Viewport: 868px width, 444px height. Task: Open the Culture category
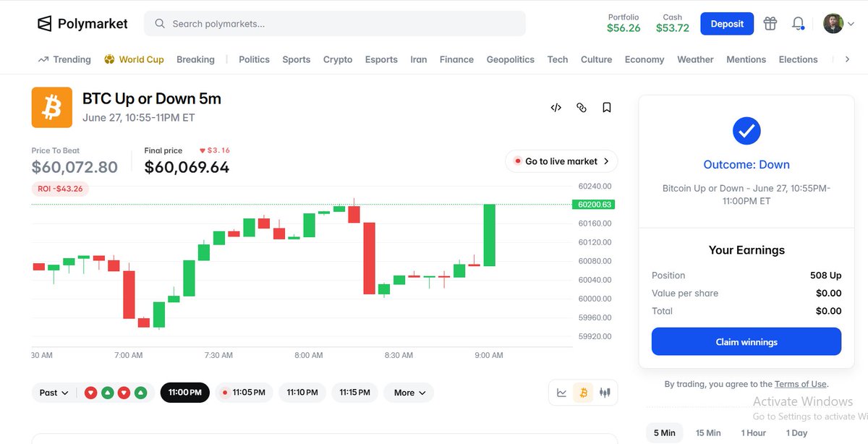pos(597,59)
